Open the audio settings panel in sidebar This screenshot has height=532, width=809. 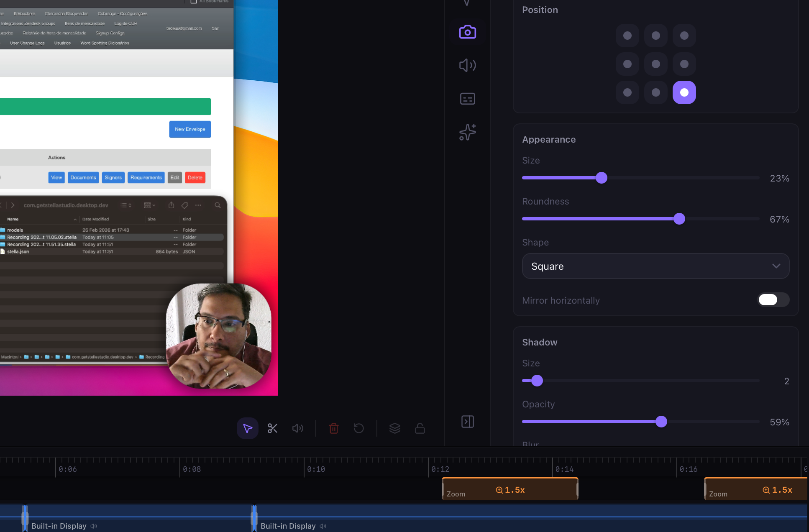[x=467, y=65]
